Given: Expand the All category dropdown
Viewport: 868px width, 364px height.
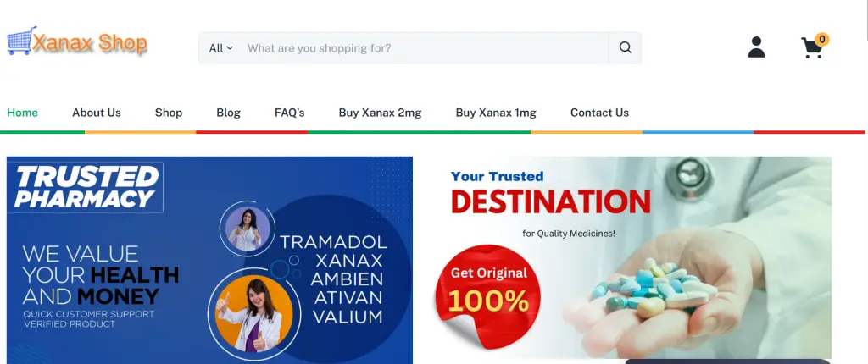Looking at the screenshot, I should point(221,48).
